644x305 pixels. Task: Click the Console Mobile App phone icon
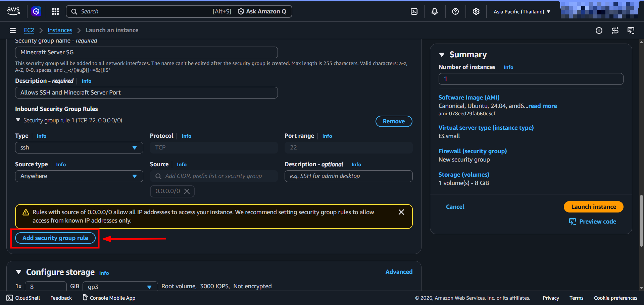click(x=85, y=297)
